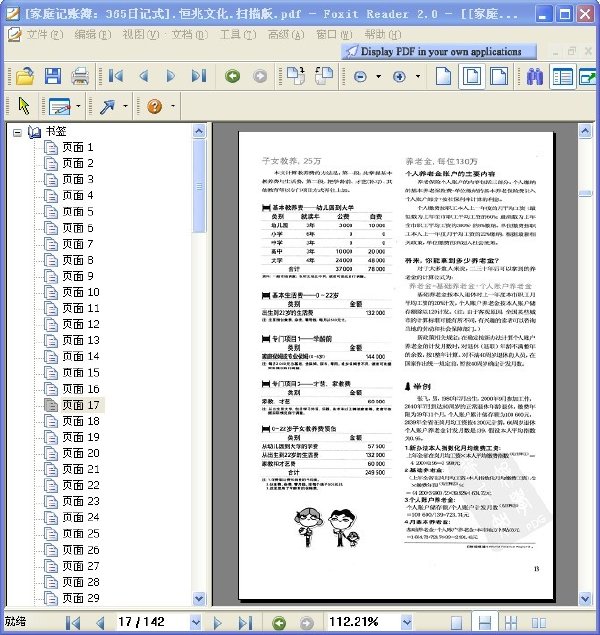Screen dimensions: 600x635
Task: Save the document with the floppy icon
Action: click(53, 76)
